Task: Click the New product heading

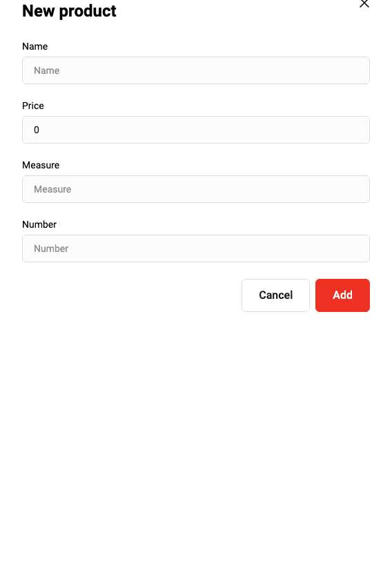Action: [x=69, y=11]
